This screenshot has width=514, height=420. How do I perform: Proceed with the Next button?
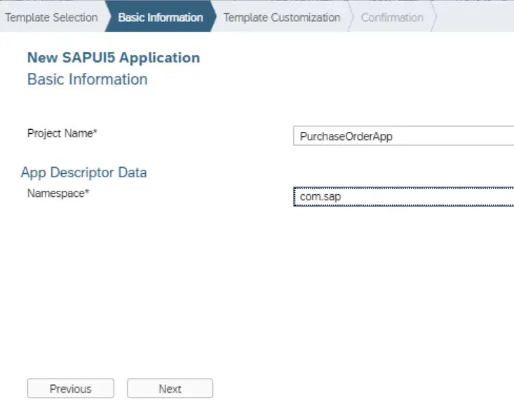[170, 388]
